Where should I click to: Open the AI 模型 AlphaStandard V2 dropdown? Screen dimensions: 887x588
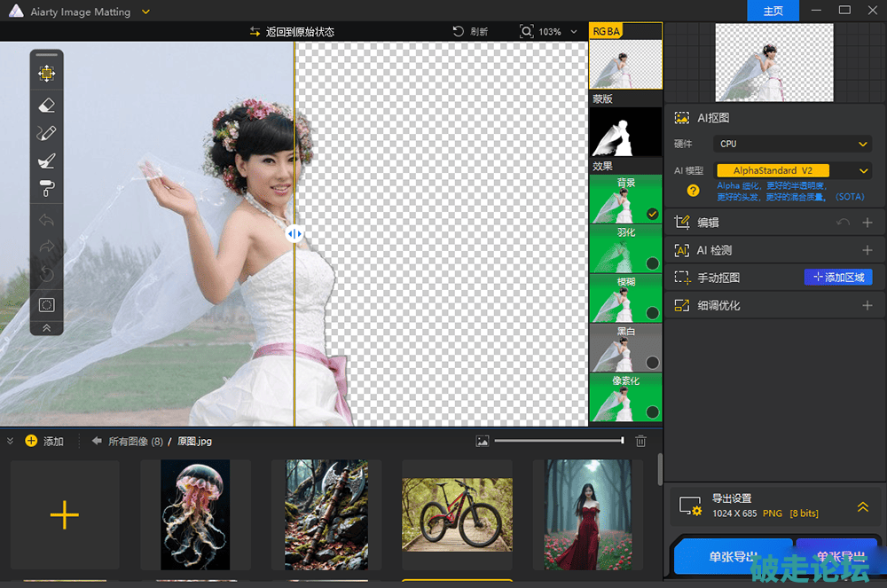pyautogui.click(x=793, y=170)
